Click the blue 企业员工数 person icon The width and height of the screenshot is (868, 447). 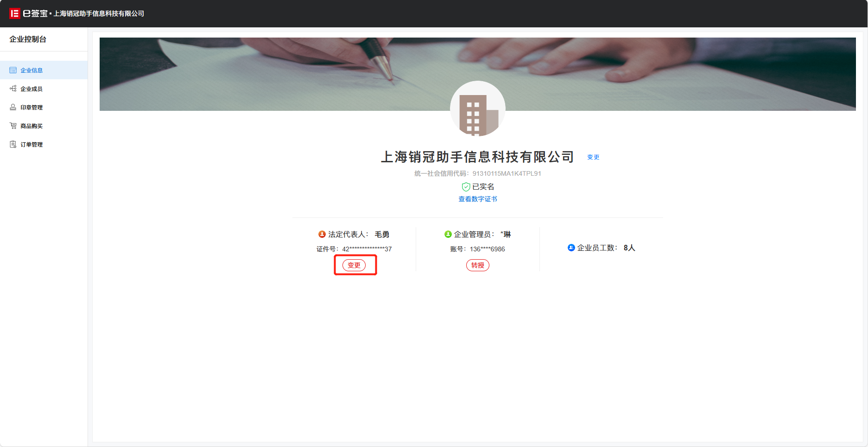571,248
